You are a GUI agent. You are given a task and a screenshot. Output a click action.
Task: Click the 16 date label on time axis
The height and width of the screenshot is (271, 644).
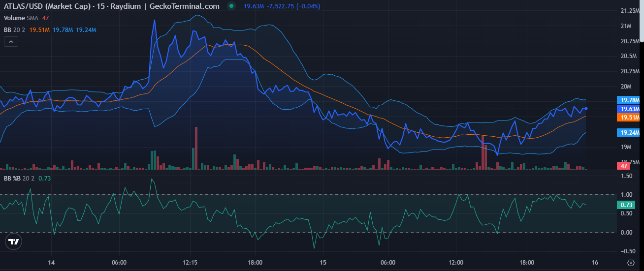pos(595,262)
